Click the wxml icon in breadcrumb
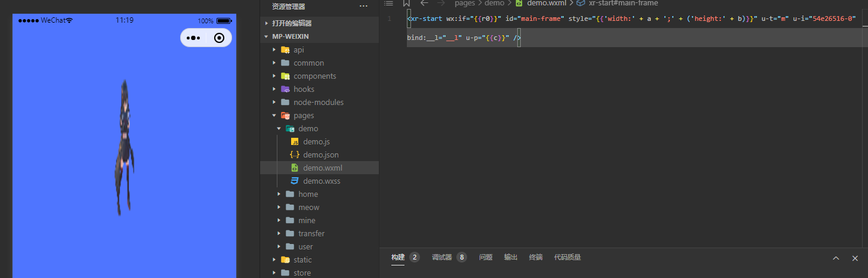 (x=519, y=3)
